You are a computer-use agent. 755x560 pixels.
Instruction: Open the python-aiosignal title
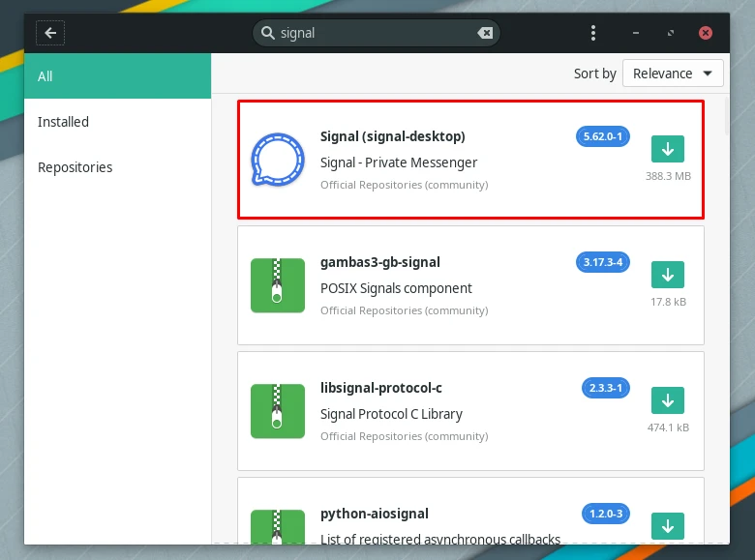(375, 514)
